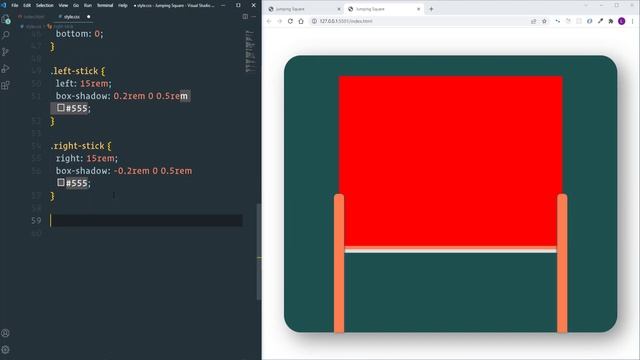Close the active Jumping Square tab
The image size is (640, 360).
(x=418, y=9)
